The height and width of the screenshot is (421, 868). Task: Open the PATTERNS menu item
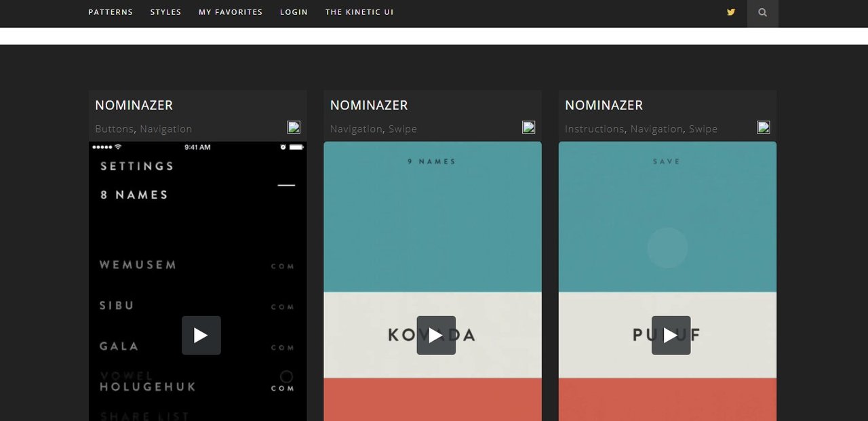coord(110,12)
